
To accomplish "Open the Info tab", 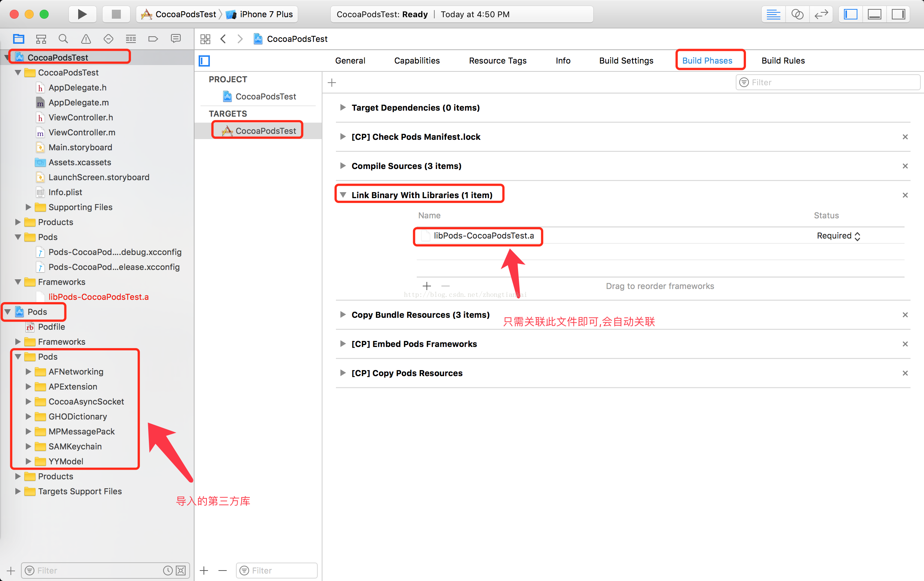I will 563,61.
